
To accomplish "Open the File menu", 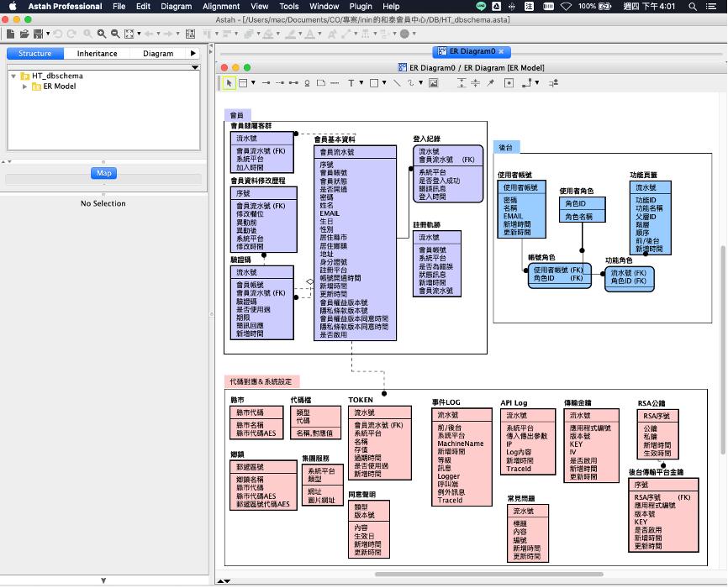I will (x=119, y=7).
